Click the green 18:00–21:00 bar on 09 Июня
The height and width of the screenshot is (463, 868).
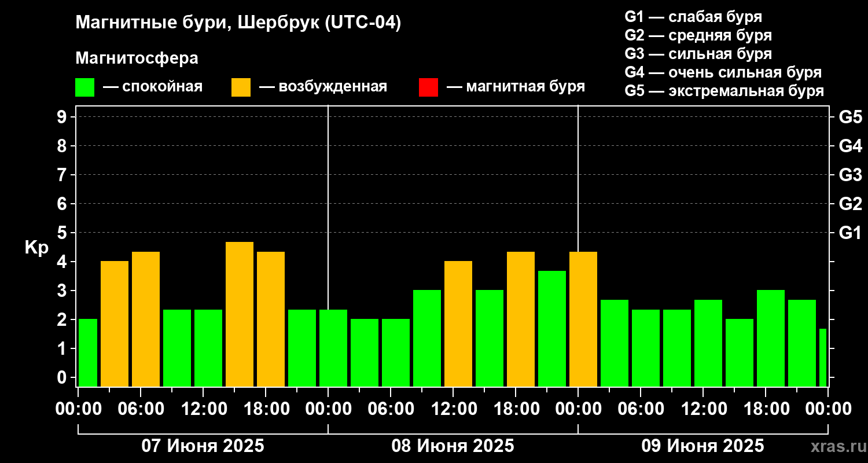pyautogui.click(x=771, y=338)
